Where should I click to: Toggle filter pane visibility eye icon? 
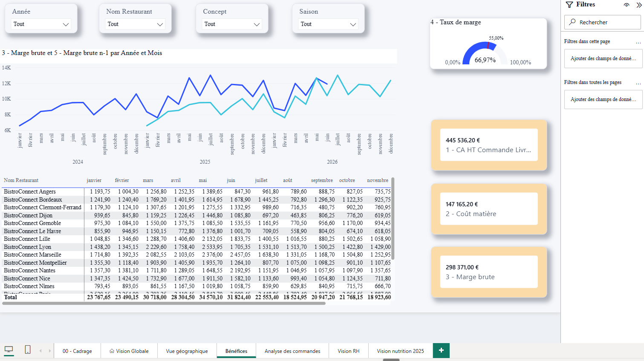[626, 5]
